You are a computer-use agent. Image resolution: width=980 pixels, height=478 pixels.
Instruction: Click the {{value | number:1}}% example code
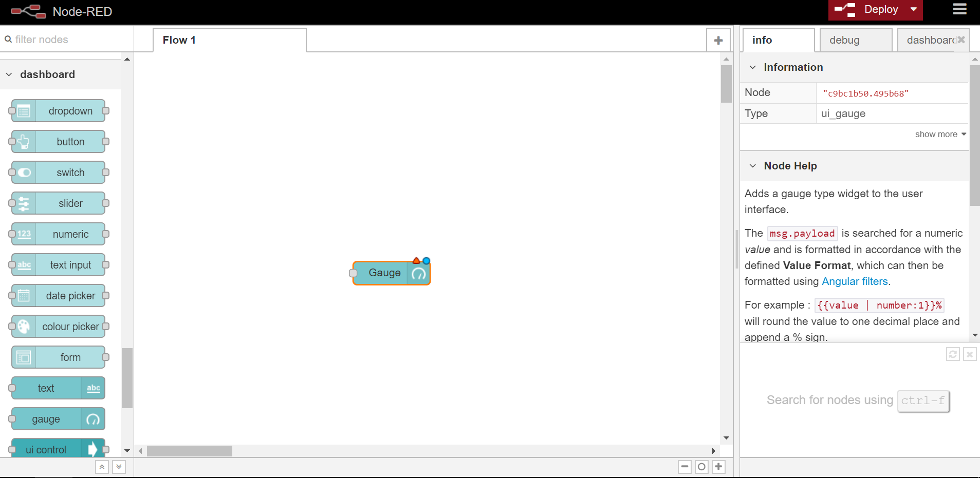point(879,305)
